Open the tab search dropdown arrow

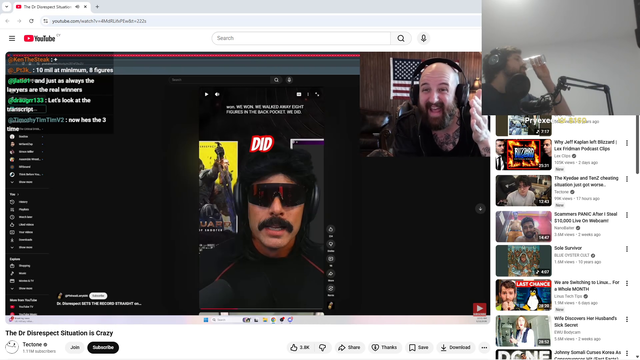[x=7, y=7]
